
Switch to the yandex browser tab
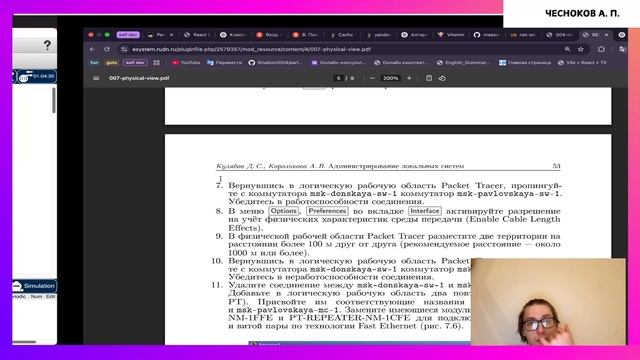pyautogui.click(x=379, y=35)
